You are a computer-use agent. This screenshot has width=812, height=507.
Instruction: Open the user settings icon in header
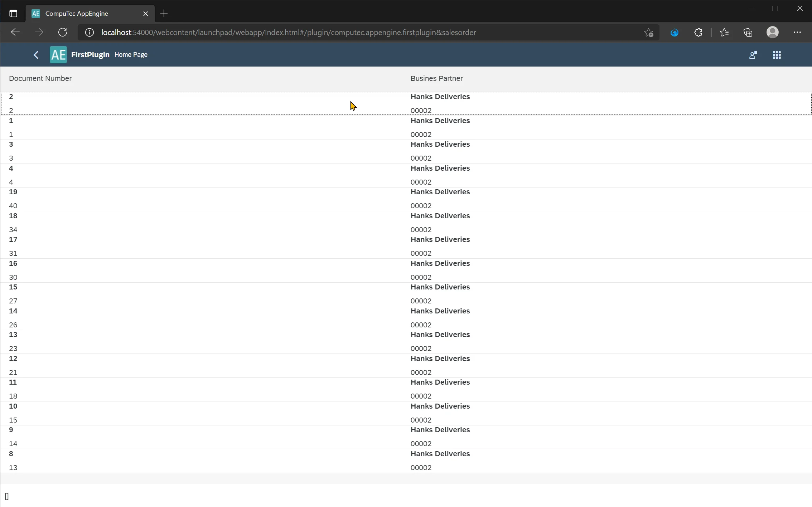(753, 55)
